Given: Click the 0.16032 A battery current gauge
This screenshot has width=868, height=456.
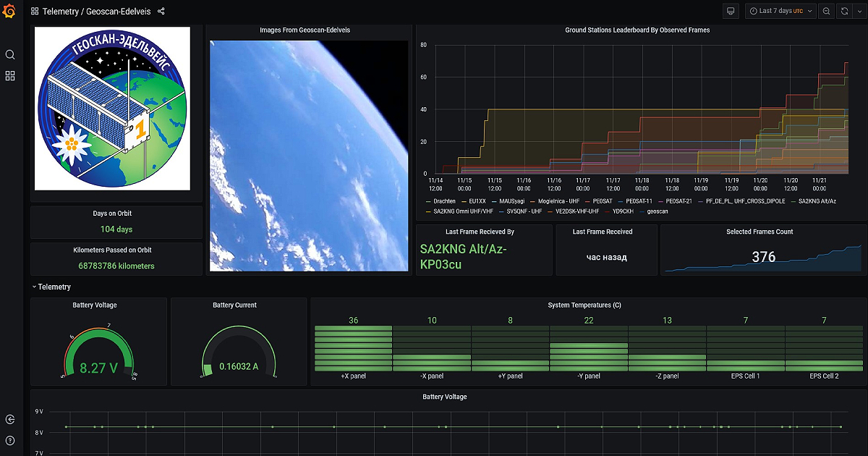Looking at the screenshot, I should 239,353.
